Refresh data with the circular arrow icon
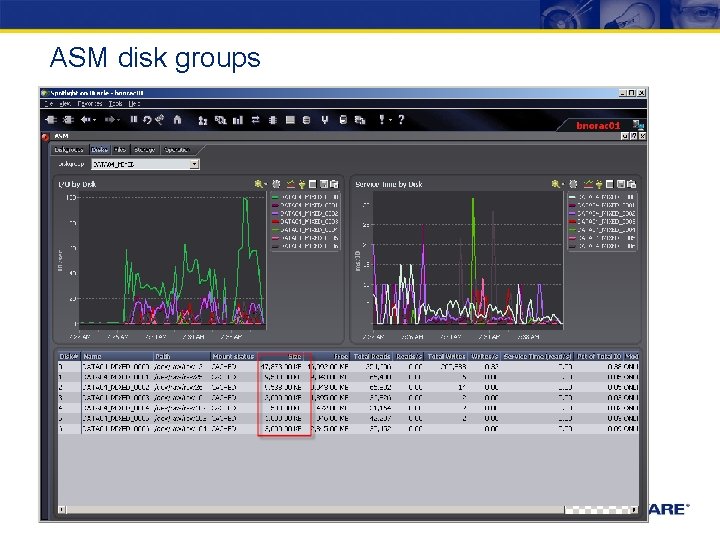720x540 pixels. (147, 120)
